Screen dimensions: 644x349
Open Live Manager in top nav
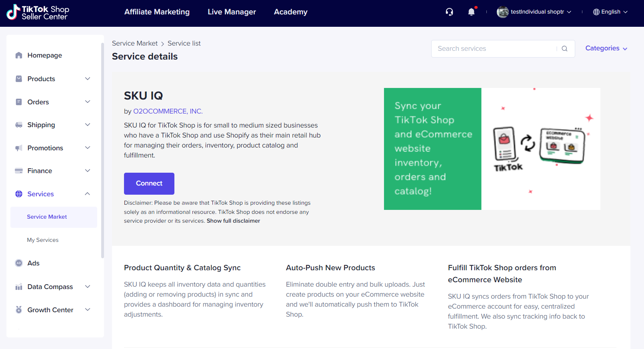click(x=232, y=12)
